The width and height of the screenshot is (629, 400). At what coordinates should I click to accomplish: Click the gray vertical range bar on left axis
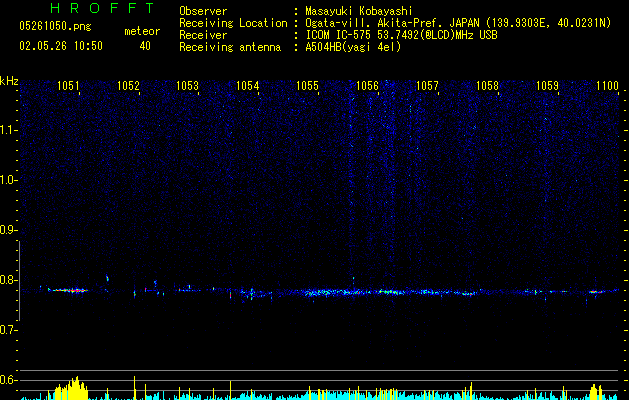pyautogui.click(x=20, y=281)
